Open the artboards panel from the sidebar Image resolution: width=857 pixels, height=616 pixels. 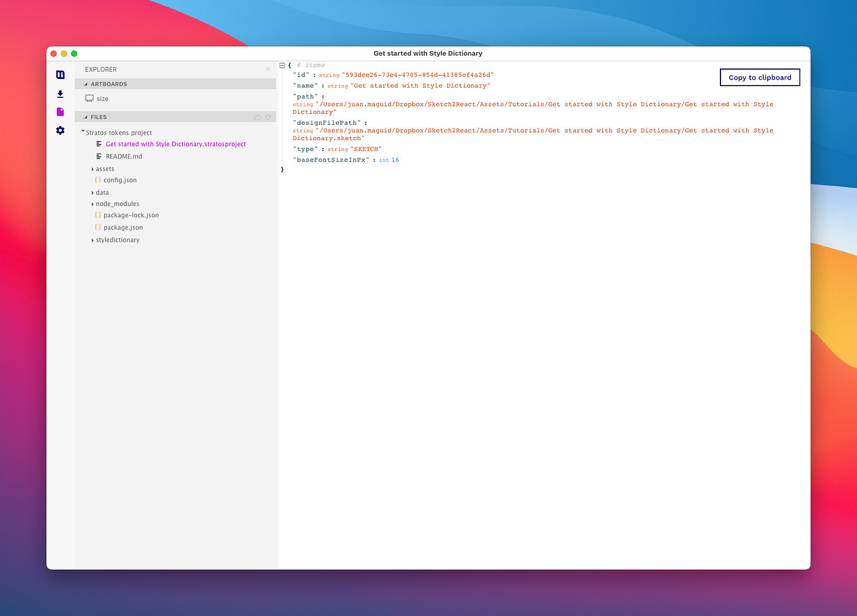coord(60,74)
